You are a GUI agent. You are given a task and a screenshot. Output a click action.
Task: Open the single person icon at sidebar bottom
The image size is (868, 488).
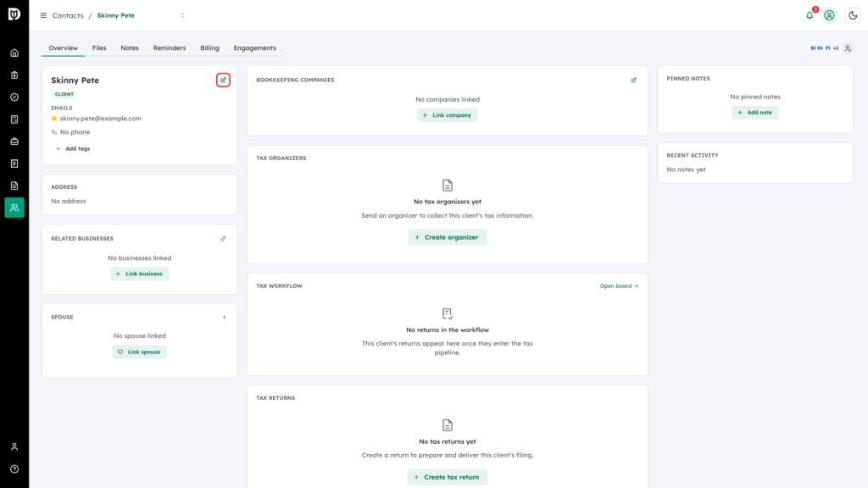(14, 447)
